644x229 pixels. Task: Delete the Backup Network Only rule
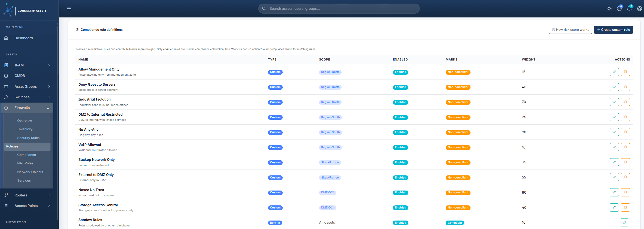pos(626,162)
